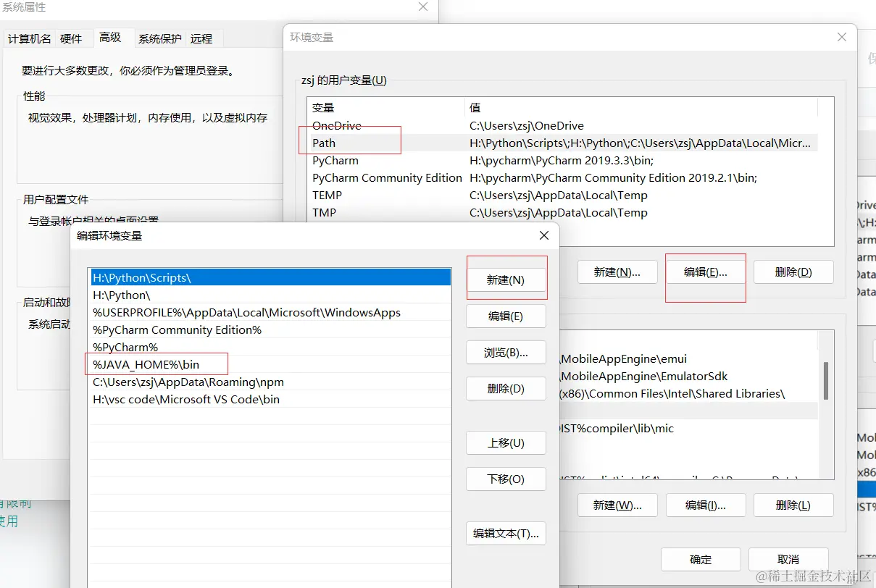Select the %PyCharm% path entry
The image size is (876, 588).
tap(270, 347)
